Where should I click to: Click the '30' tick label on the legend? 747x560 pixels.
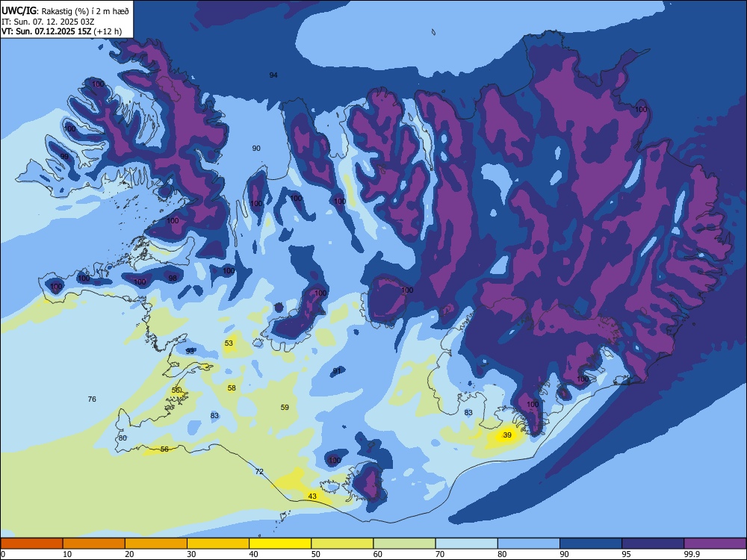(191, 554)
